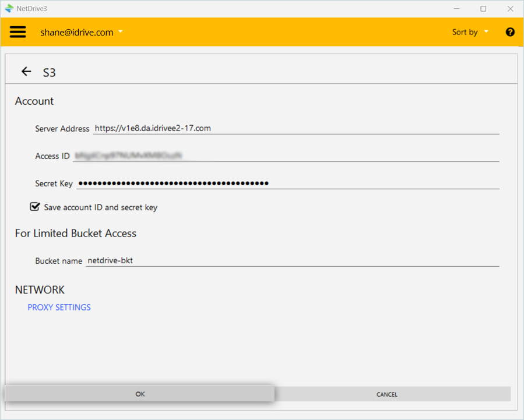Select the Access ID input field

tap(286, 156)
